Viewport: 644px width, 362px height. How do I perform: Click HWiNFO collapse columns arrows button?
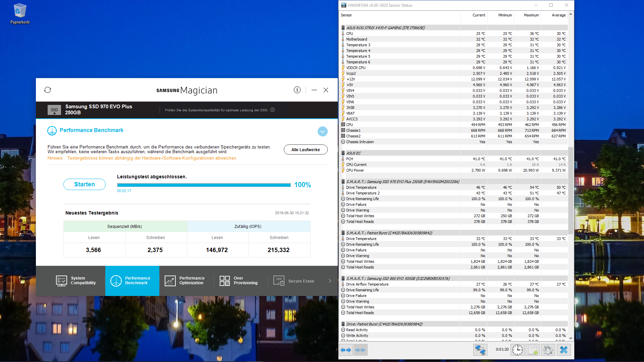[x=360, y=350]
